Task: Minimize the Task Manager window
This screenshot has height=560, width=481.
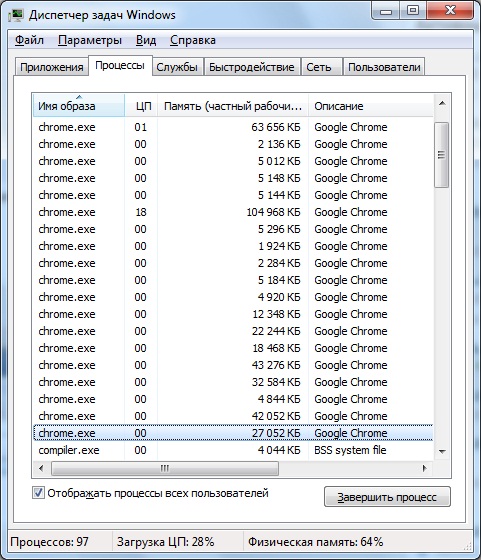Action: [386, 10]
